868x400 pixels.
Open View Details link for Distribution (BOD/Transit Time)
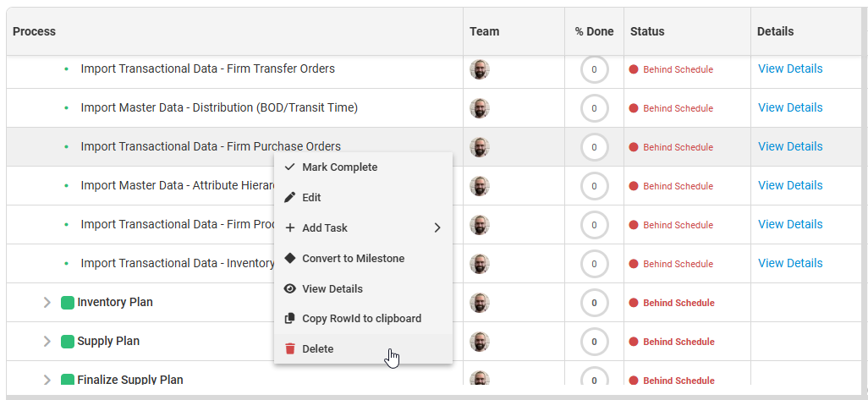click(790, 108)
